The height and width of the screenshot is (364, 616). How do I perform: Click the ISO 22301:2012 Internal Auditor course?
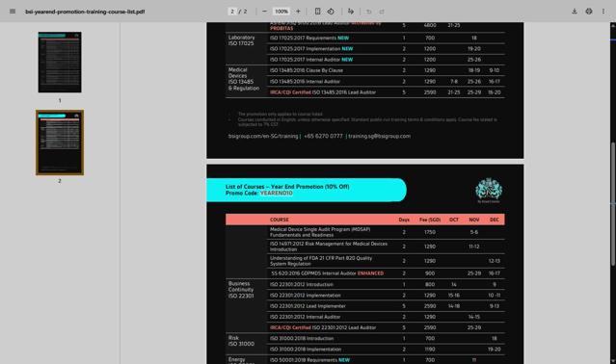pos(305,317)
